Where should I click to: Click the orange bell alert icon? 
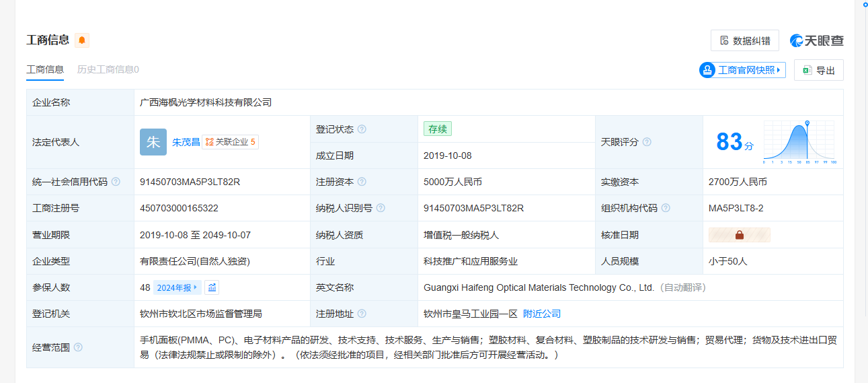tap(82, 40)
